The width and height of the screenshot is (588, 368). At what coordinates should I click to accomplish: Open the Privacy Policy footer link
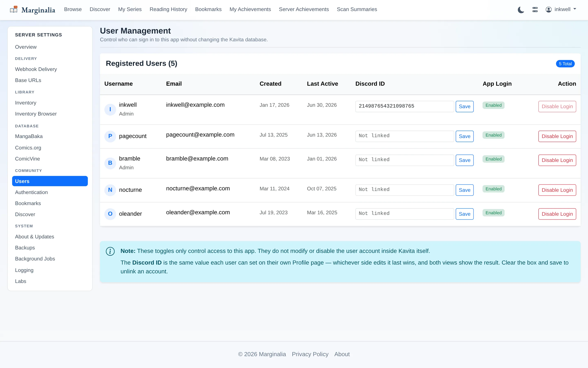[310, 354]
